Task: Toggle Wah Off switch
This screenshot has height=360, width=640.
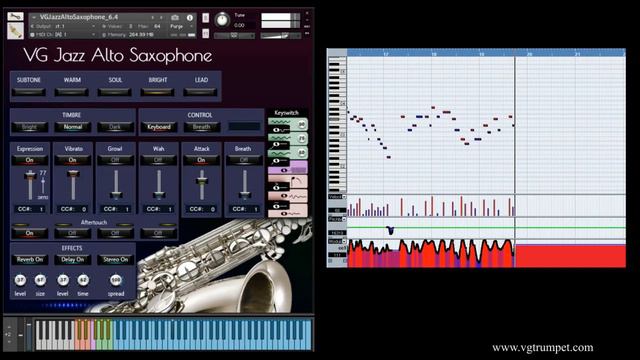Action: [158, 160]
